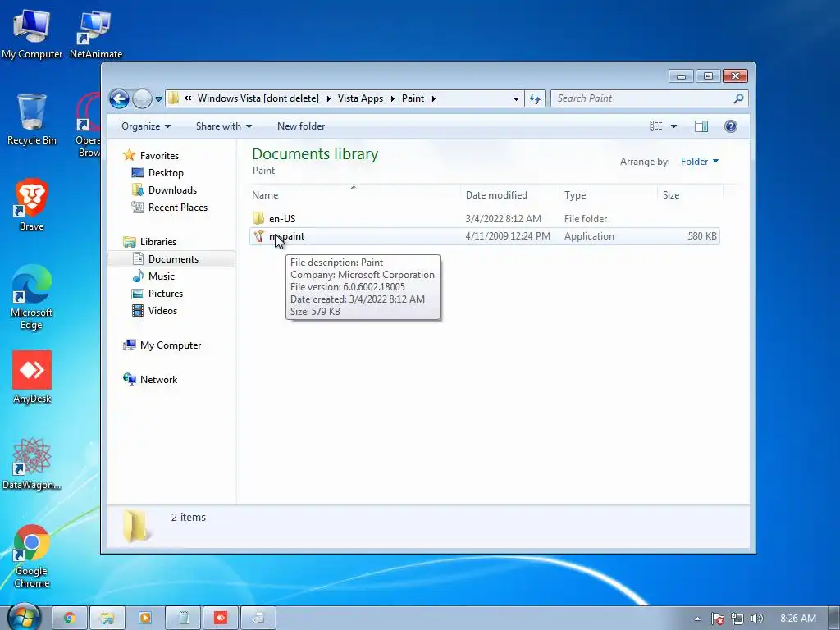840x630 pixels.
Task: Open the Videos library
Action: [162, 311]
